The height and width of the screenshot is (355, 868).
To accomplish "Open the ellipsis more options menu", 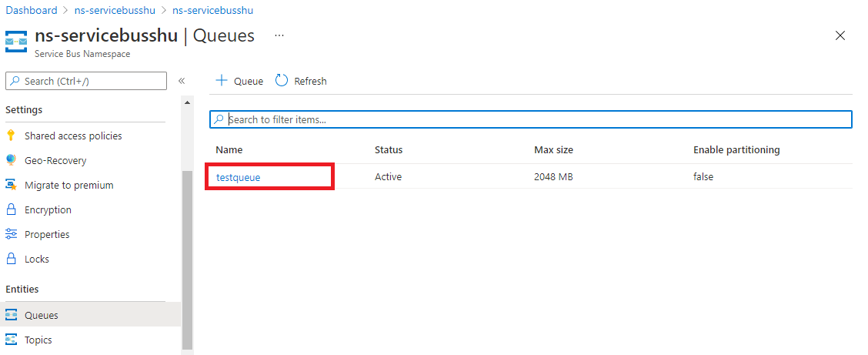I will click(279, 35).
